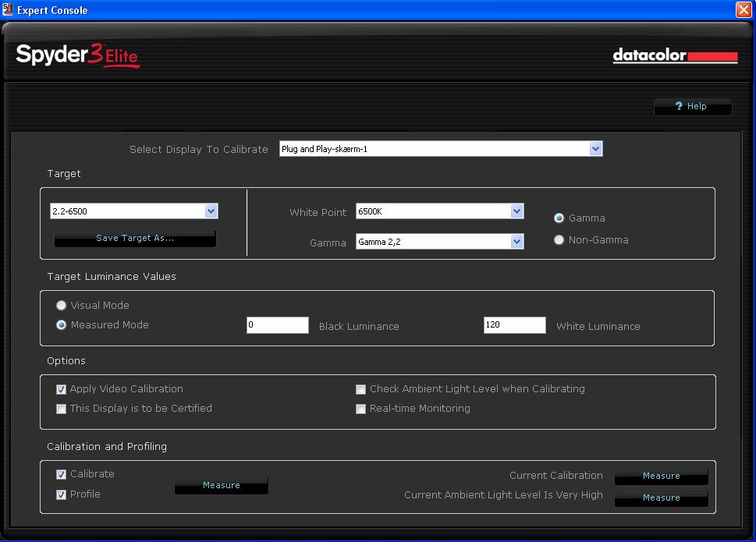Click the datacolor logo

675,55
